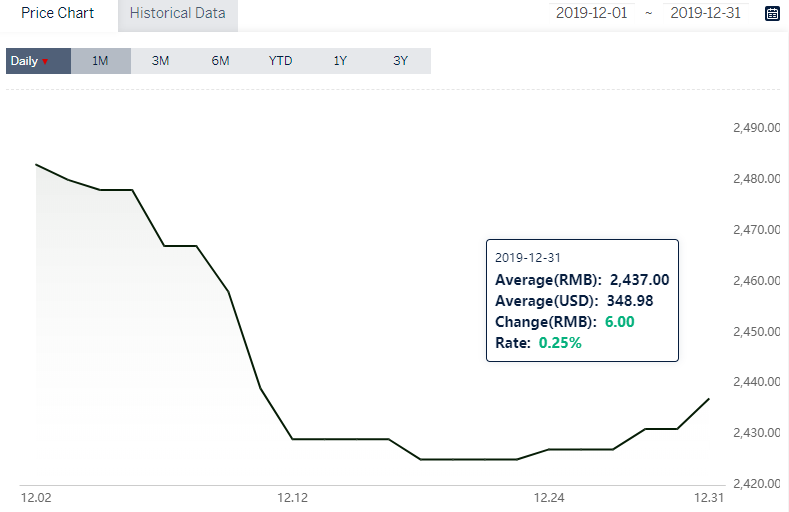The image size is (789, 512).
Task: Click the Average(USD) 348.98 tooltip line
Action: tap(574, 301)
